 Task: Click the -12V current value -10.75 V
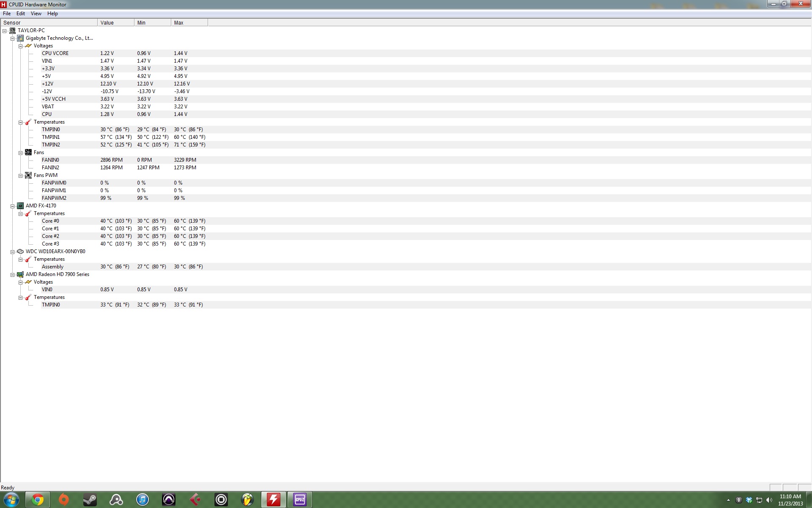(x=109, y=91)
